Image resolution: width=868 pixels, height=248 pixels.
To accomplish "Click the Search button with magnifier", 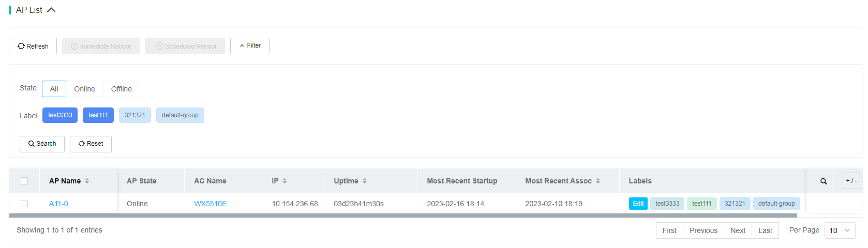I will [x=42, y=144].
